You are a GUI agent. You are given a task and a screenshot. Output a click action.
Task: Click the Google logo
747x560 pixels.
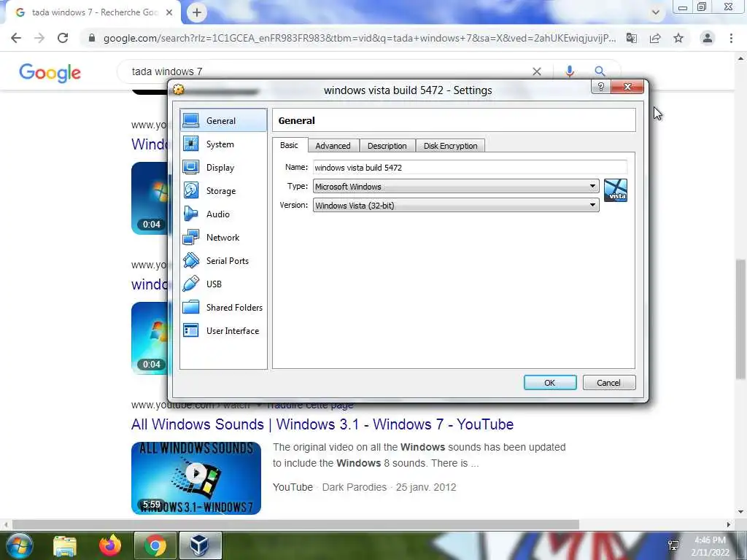point(50,72)
